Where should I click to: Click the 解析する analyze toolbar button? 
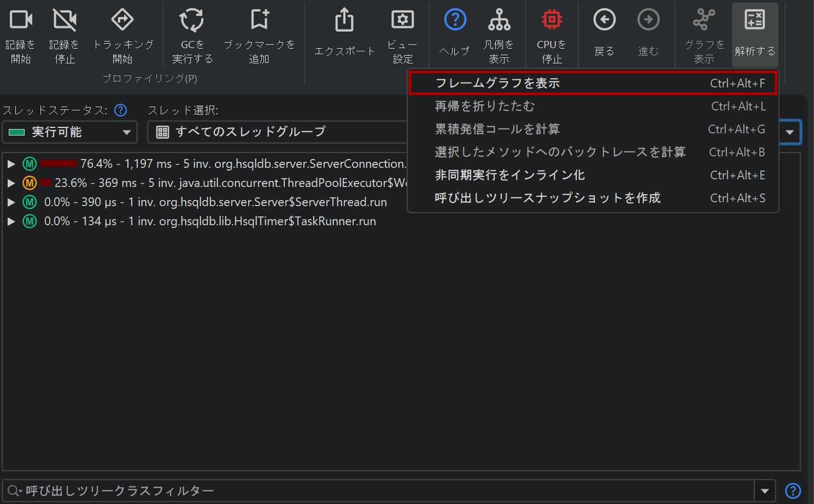754,34
